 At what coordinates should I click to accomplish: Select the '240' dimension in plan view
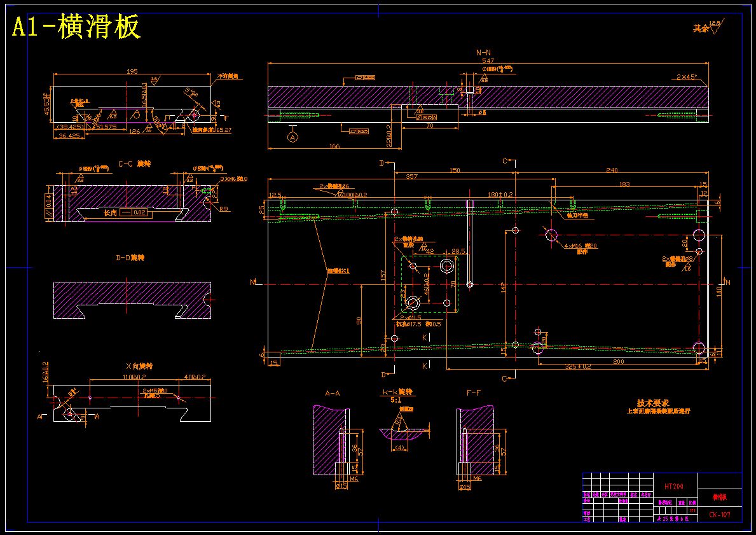pos(612,170)
